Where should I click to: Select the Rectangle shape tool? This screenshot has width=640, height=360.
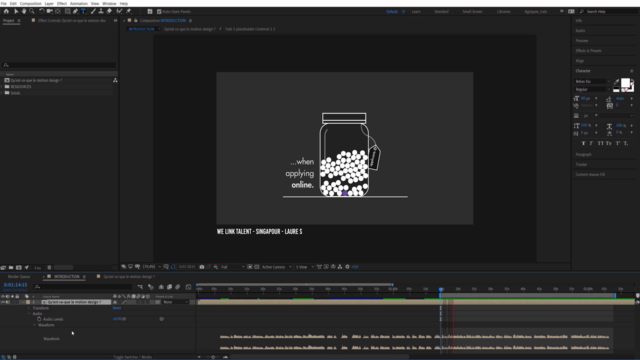[x=68, y=11]
